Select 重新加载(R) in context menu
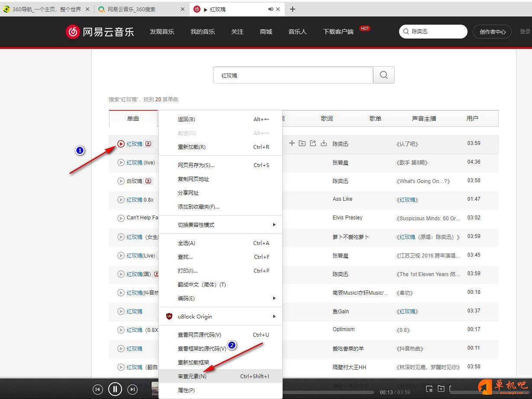The image size is (532, 399). pyautogui.click(x=221, y=147)
